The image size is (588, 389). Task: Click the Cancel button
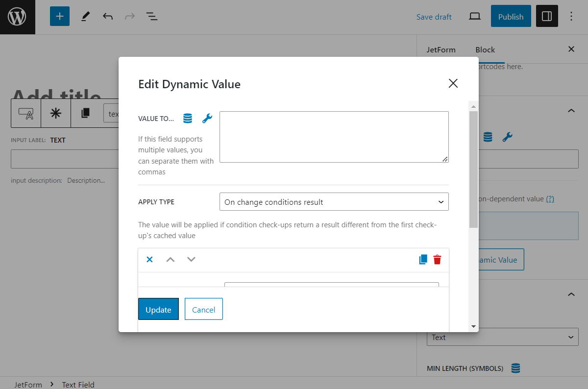(x=203, y=309)
